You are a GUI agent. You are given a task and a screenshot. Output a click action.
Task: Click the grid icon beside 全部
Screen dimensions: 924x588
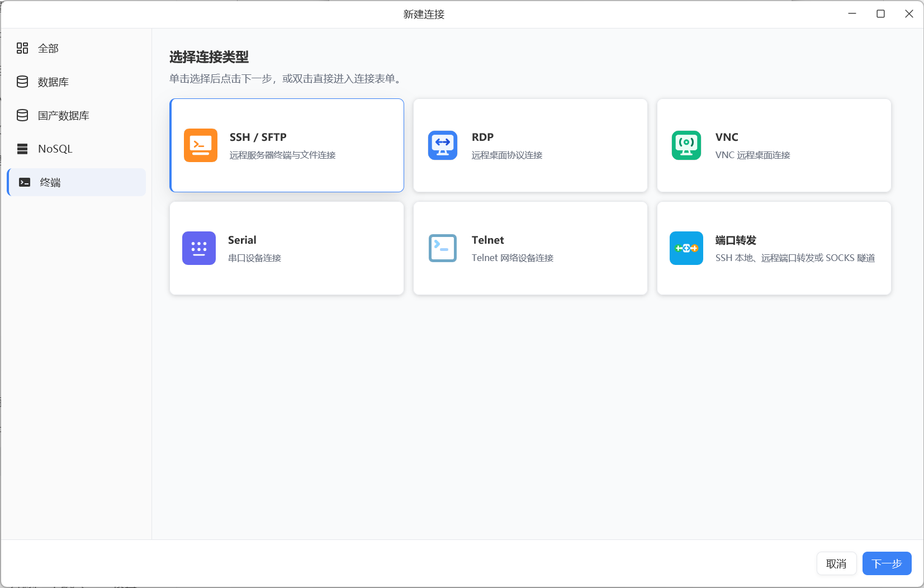coord(22,48)
